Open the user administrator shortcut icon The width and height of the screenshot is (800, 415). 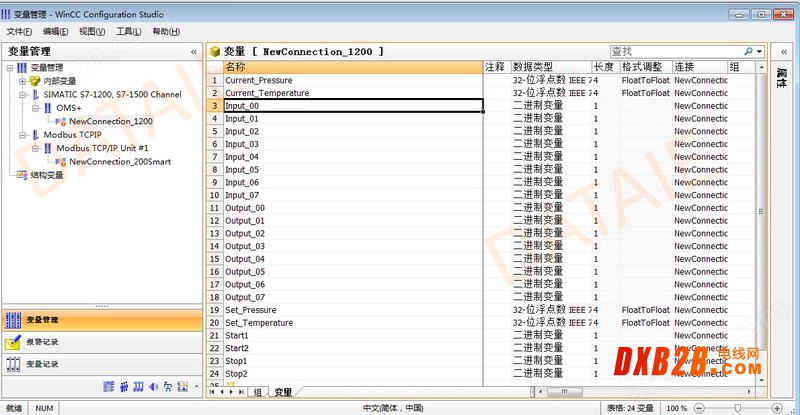coord(123,387)
